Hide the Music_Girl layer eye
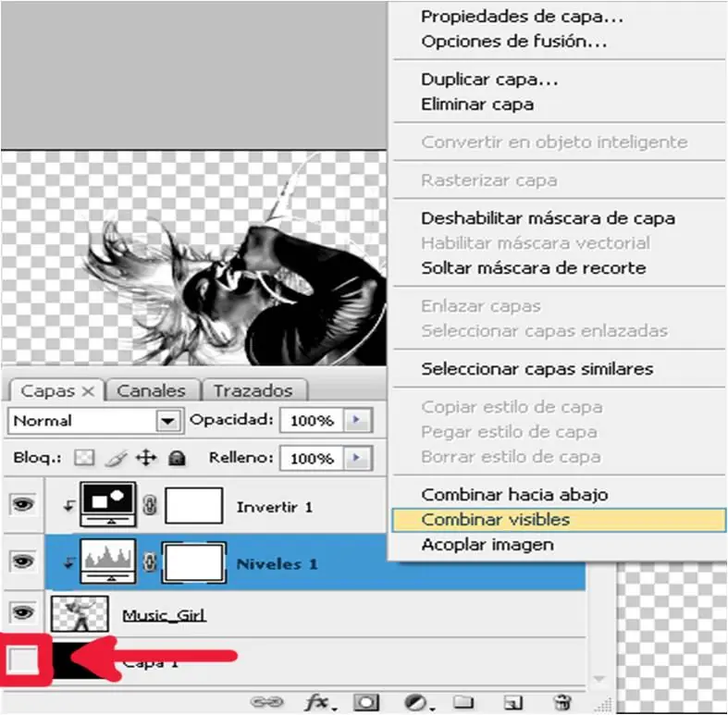 (23, 613)
